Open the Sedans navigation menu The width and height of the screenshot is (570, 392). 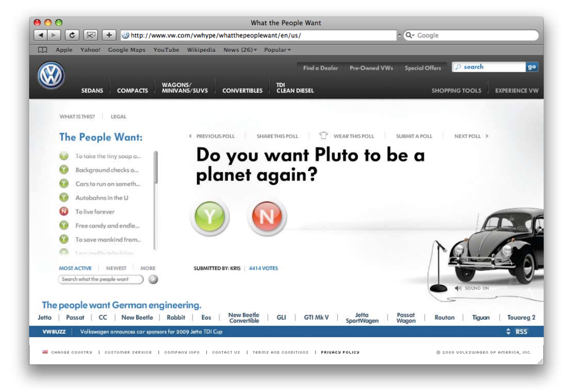click(92, 91)
